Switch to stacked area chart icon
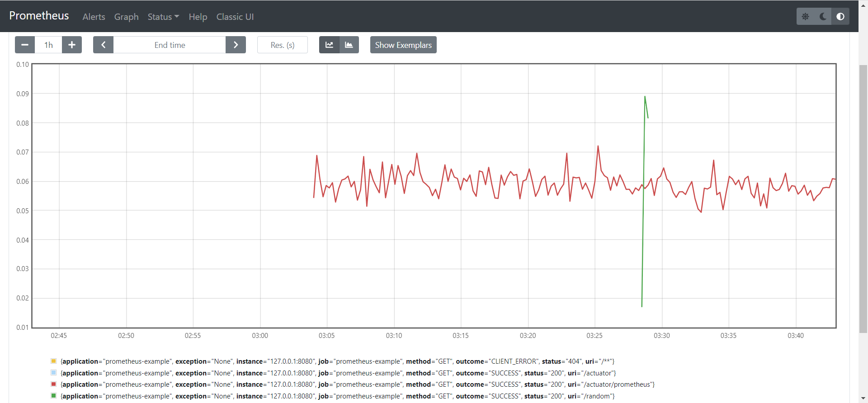This screenshot has height=403, width=868. (x=349, y=45)
